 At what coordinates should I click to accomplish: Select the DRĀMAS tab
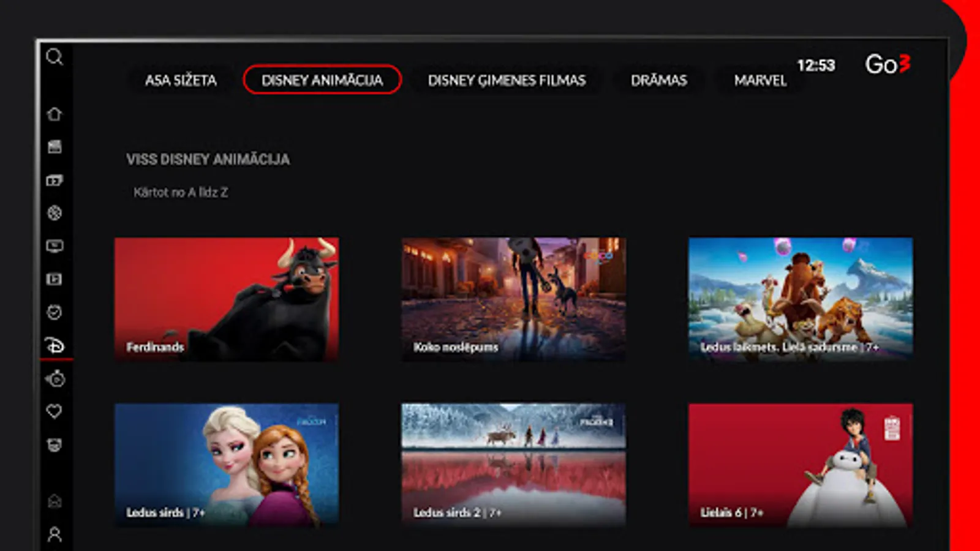click(x=659, y=80)
